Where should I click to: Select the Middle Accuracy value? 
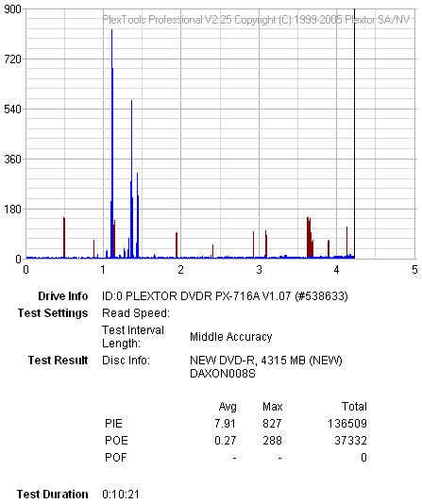click(230, 337)
